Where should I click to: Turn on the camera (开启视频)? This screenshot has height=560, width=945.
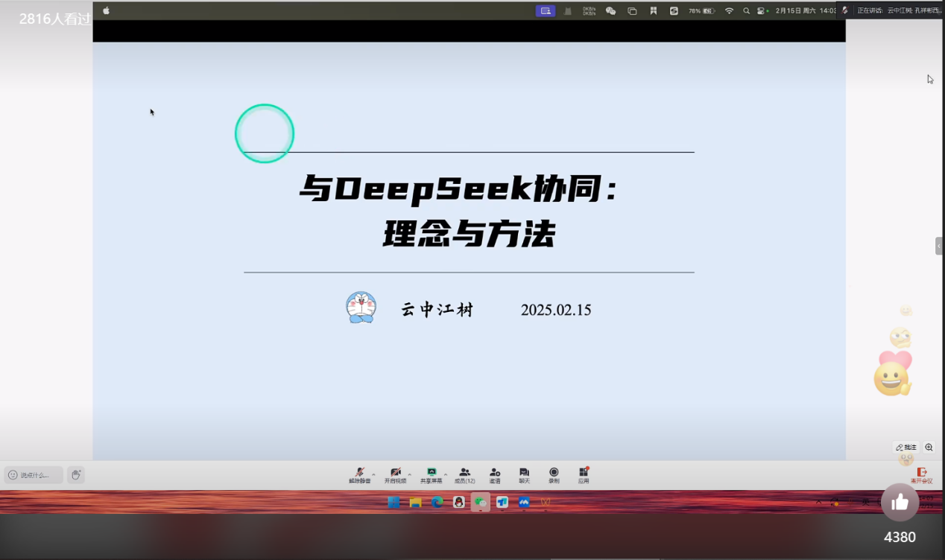(395, 475)
